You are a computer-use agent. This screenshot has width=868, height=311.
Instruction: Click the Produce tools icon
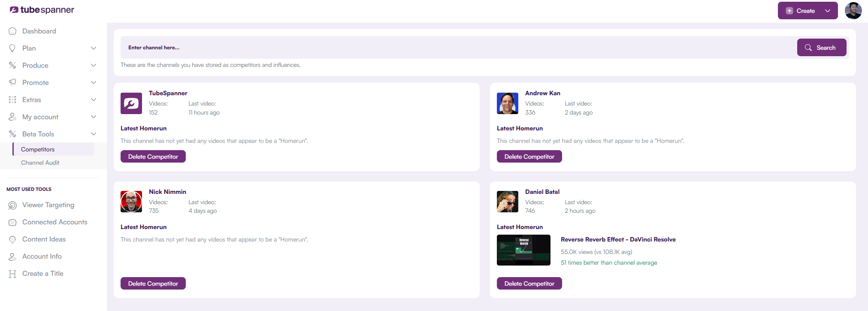pos(12,65)
